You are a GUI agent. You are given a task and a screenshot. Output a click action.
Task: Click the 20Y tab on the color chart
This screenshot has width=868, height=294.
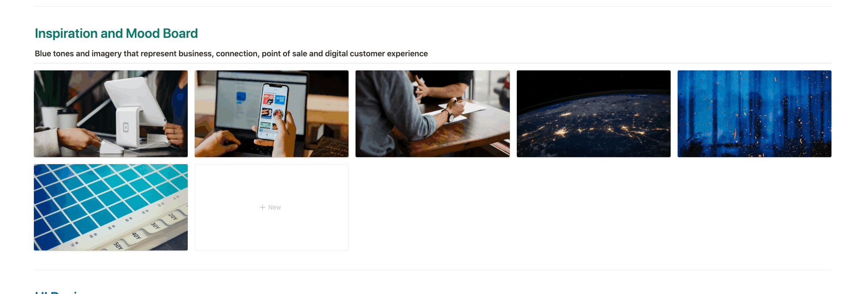pyautogui.click(x=173, y=216)
